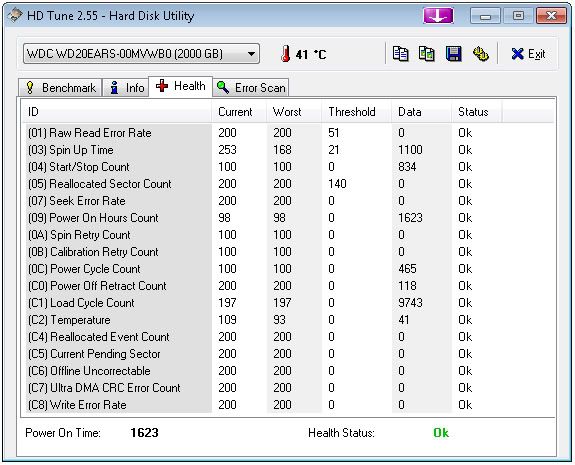Switch to the Info tab

tap(125, 88)
